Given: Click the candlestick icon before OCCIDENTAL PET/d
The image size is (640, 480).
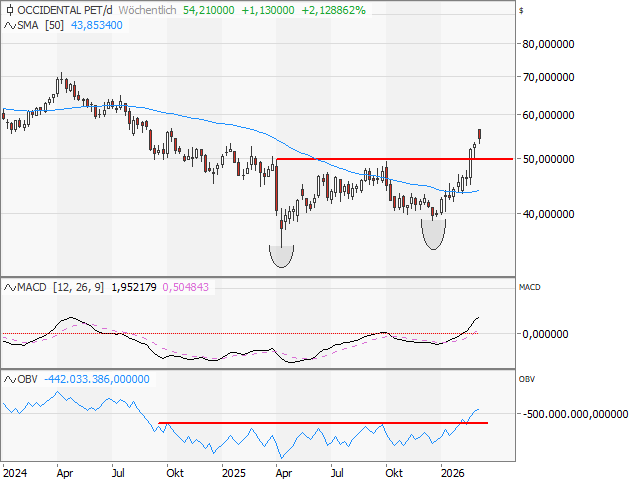Looking at the screenshot, I should pyautogui.click(x=10, y=10).
